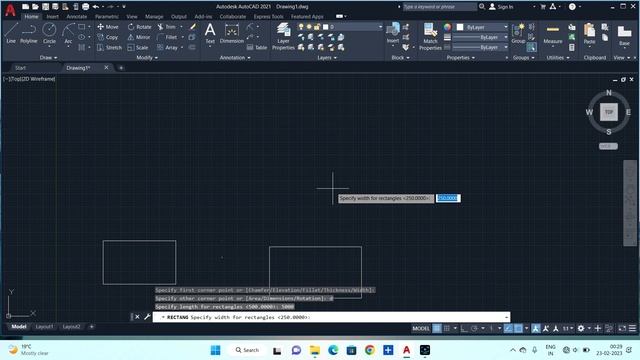The height and width of the screenshot is (360, 640).
Task: Select the Text annotation tool
Action: point(210,33)
